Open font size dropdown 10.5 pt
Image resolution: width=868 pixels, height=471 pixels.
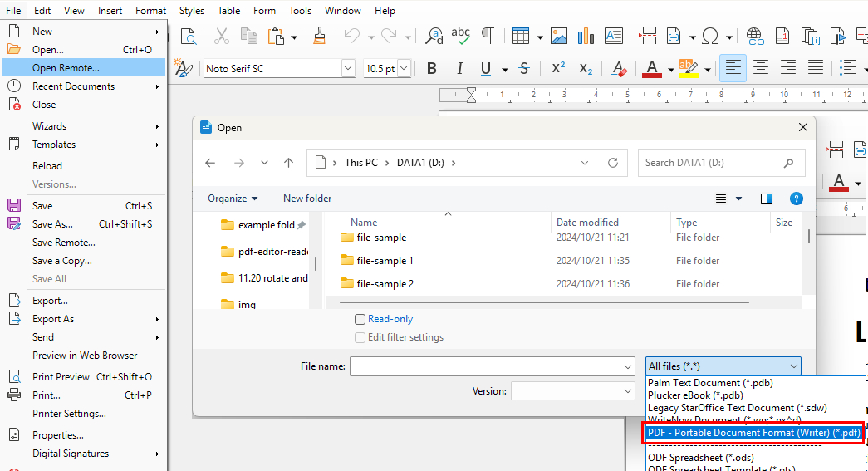click(405, 69)
